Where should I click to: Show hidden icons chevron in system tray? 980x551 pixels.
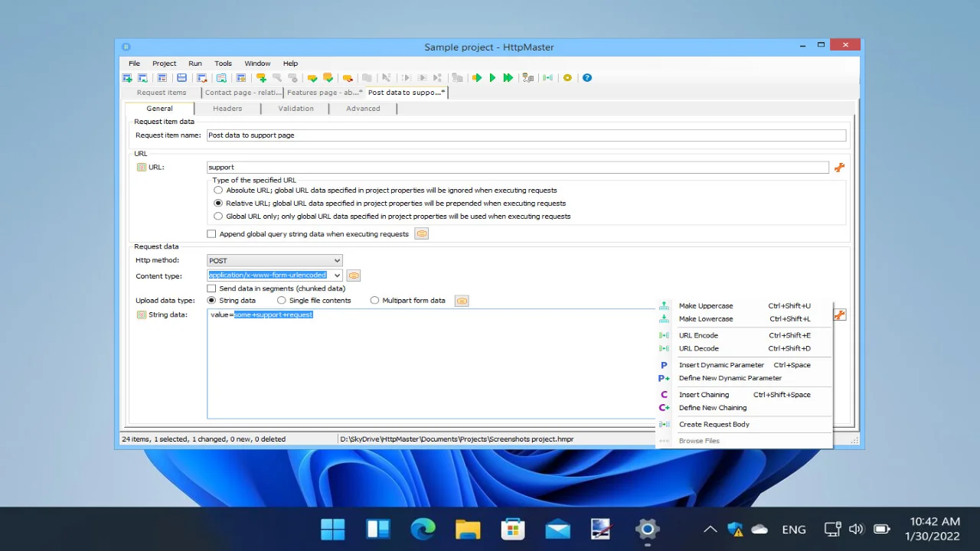tap(710, 529)
